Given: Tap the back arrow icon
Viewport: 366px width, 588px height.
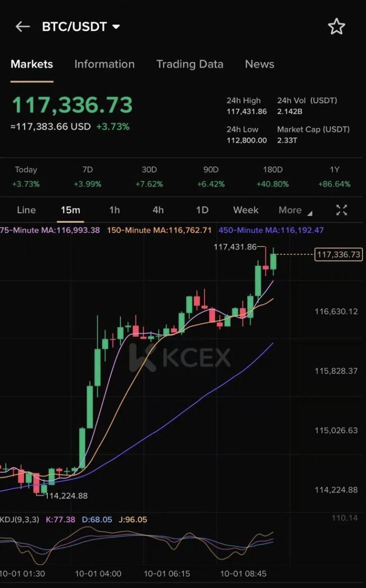Looking at the screenshot, I should pos(22,26).
